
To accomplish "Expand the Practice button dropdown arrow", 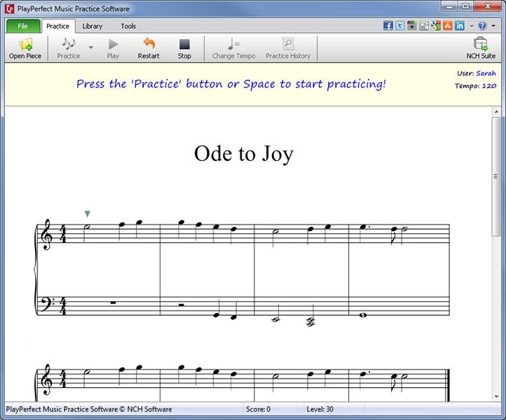I will (91, 48).
